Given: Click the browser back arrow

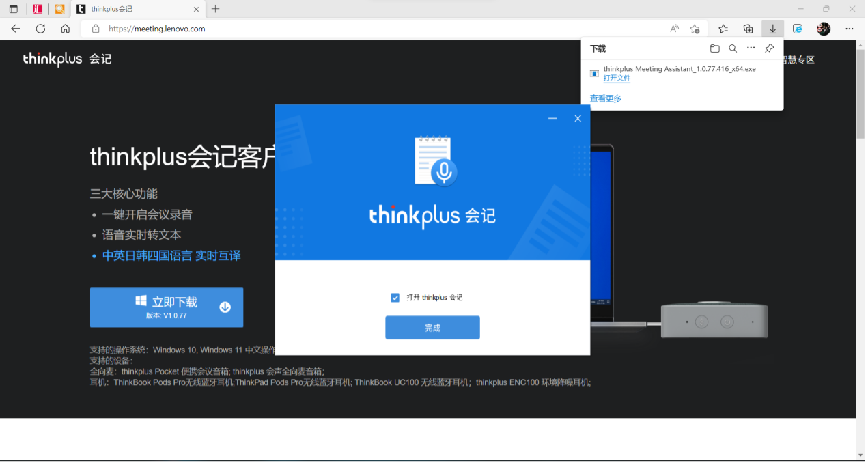Looking at the screenshot, I should [x=16, y=29].
